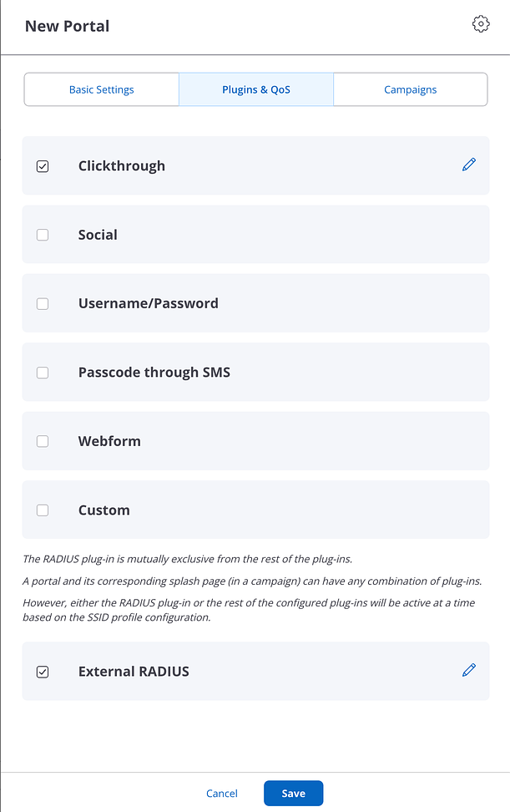The height and width of the screenshot is (812, 510).
Task: Disable the External RADIUS checkbox
Action: [x=43, y=672]
